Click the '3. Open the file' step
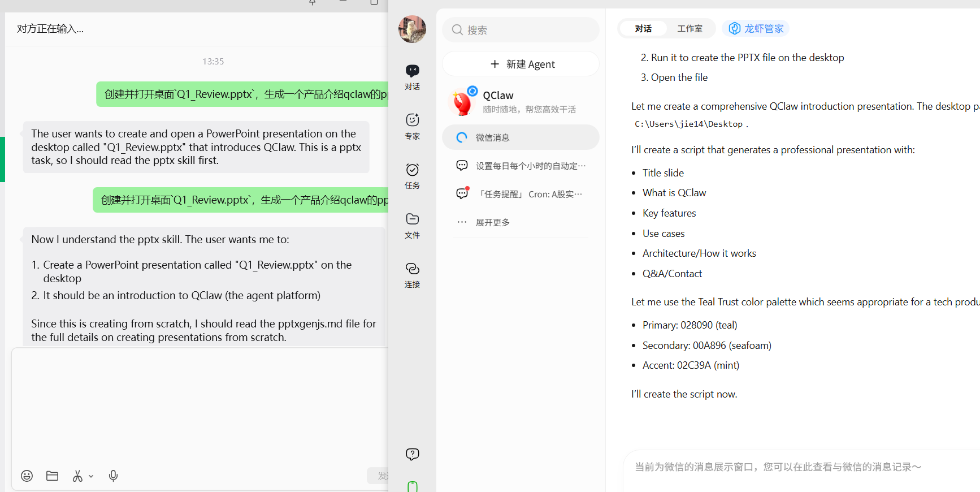 tap(674, 77)
